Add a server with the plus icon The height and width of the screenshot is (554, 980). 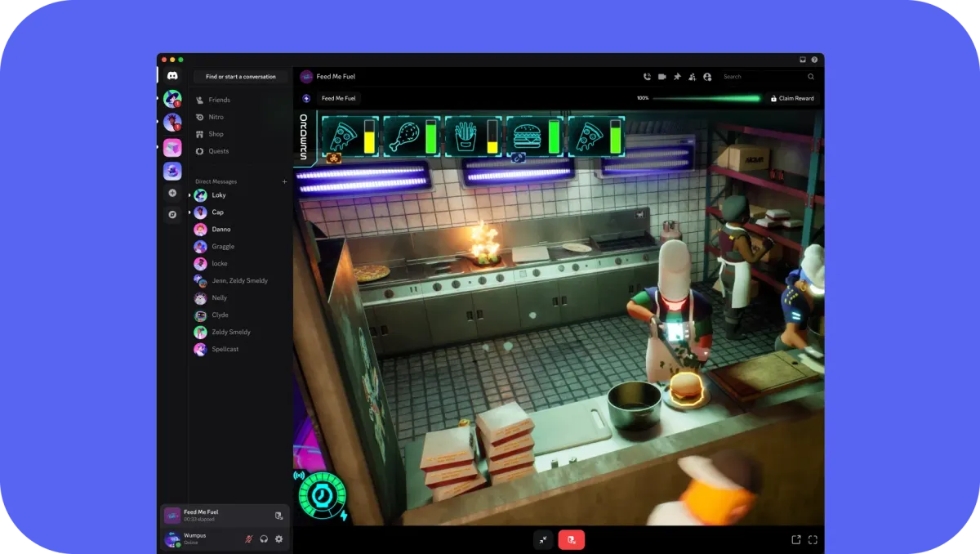(x=172, y=194)
